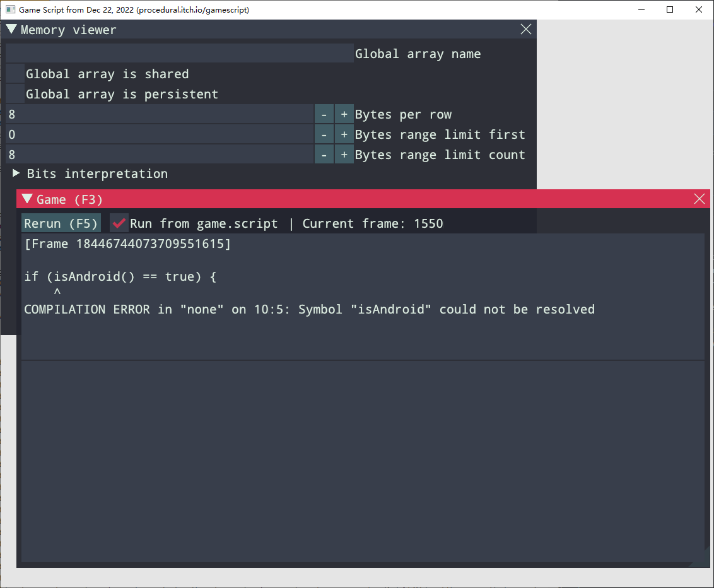Enable the Global array is shared checkbox

(x=14, y=73)
